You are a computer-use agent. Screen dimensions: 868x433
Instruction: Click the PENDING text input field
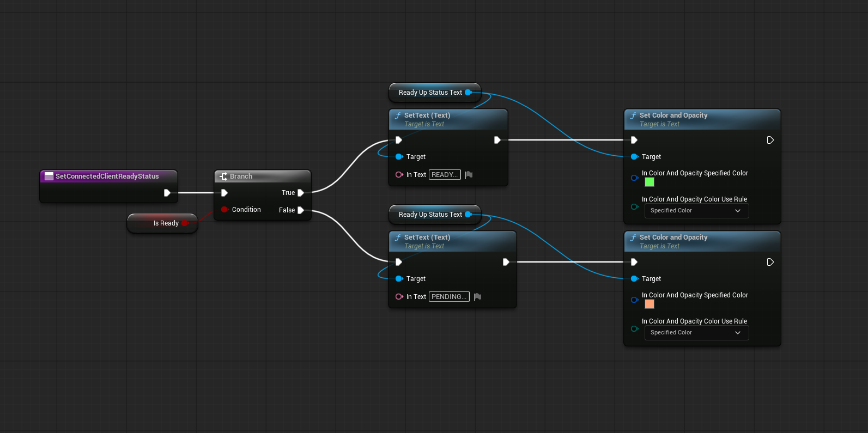pos(449,297)
